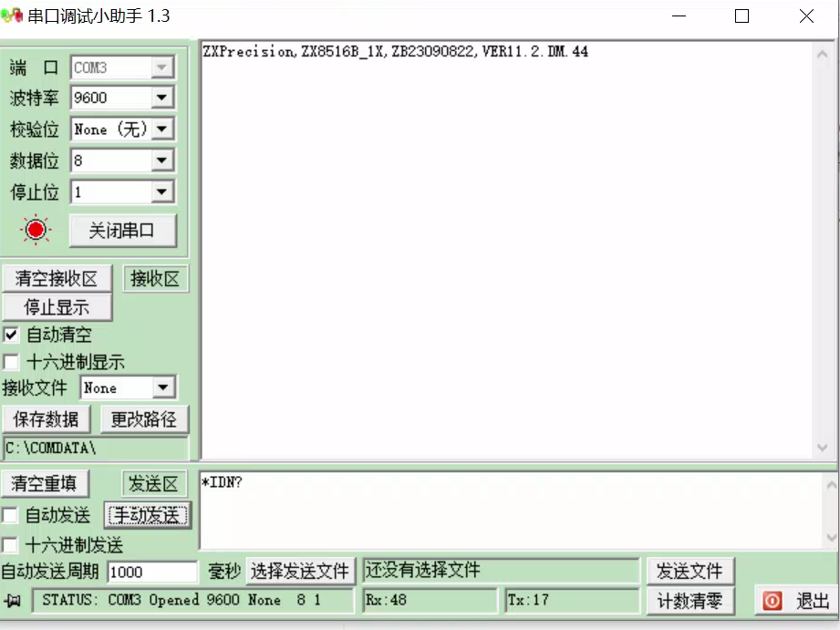Viewport: 840px width, 630px height.
Task: Open the 波特率 baud rate dropdown
Action: point(160,97)
